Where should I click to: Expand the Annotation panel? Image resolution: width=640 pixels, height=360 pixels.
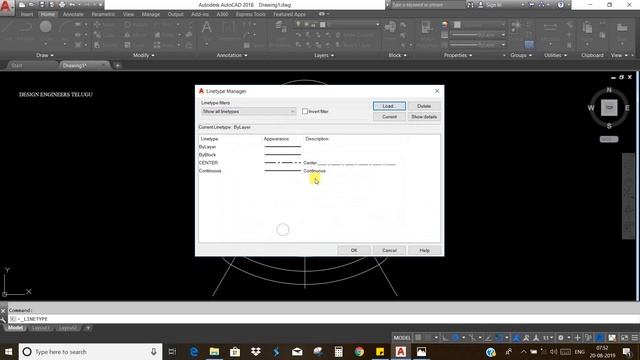coord(231,55)
